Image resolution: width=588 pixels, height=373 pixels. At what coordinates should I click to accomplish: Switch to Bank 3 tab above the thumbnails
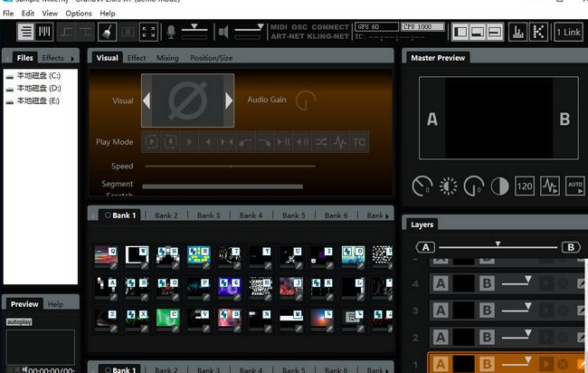click(x=208, y=215)
